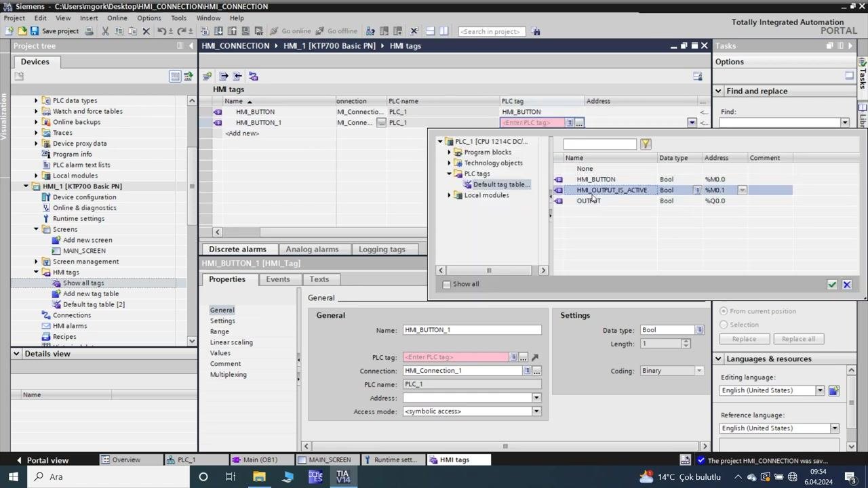This screenshot has height=488, width=868.
Task: Click the Go offline button
Action: (336, 31)
